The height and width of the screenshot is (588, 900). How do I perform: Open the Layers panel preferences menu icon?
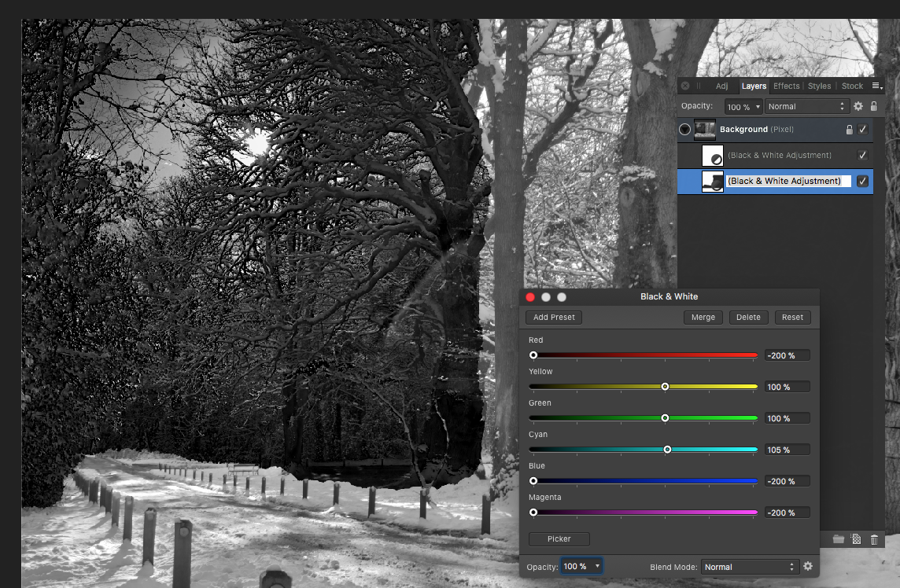pos(876,86)
